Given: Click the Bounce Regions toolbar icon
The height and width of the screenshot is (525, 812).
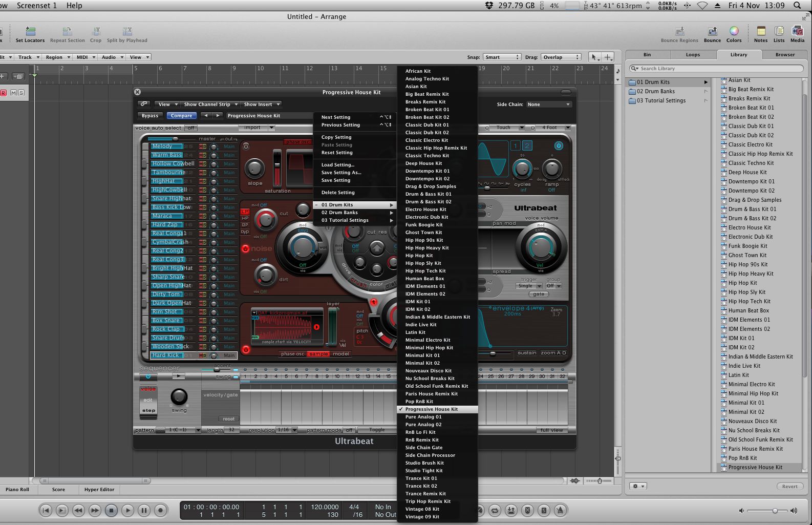Looking at the screenshot, I should [x=679, y=32].
